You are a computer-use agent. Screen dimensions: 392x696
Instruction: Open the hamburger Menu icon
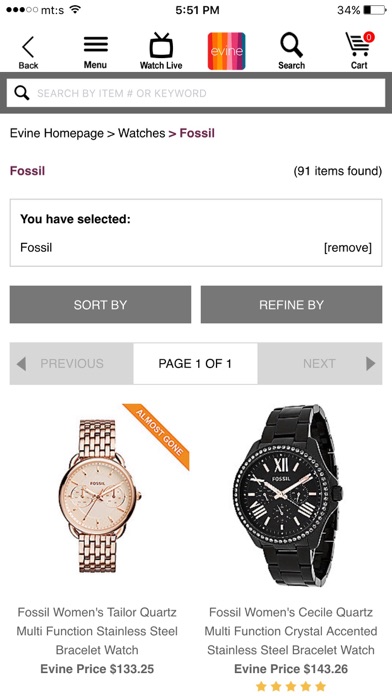click(x=95, y=44)
